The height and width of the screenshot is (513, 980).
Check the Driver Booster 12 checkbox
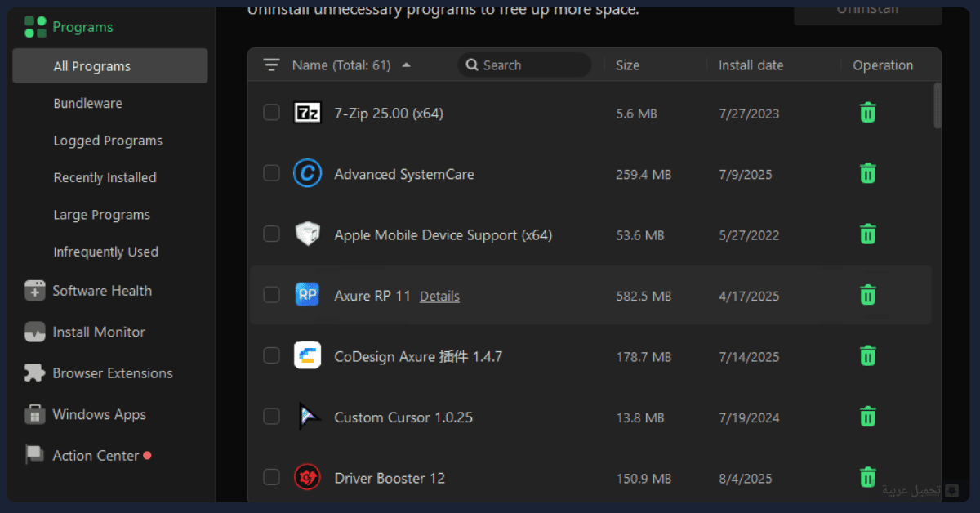tap(271, 477)
